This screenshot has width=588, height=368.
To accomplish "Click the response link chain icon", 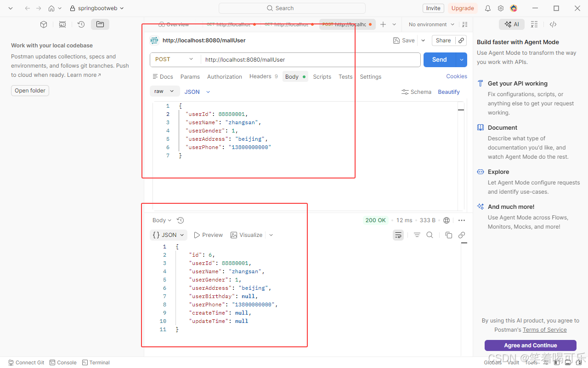I will coord(462,235).
